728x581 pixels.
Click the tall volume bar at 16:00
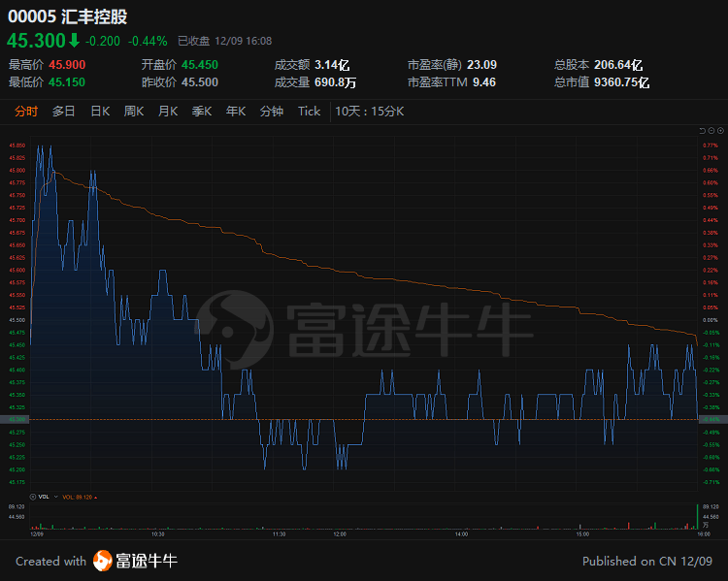point(696,516)
